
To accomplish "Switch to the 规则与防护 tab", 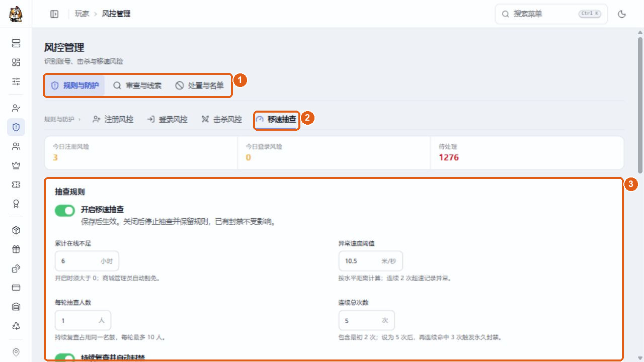I will [x=75, y=85].
